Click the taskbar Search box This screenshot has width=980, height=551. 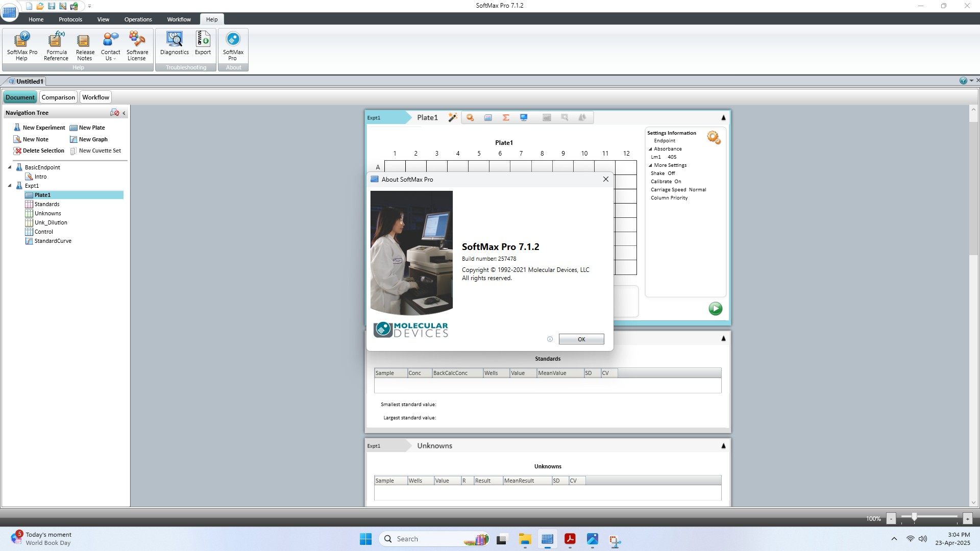click(x=434, y=539)
